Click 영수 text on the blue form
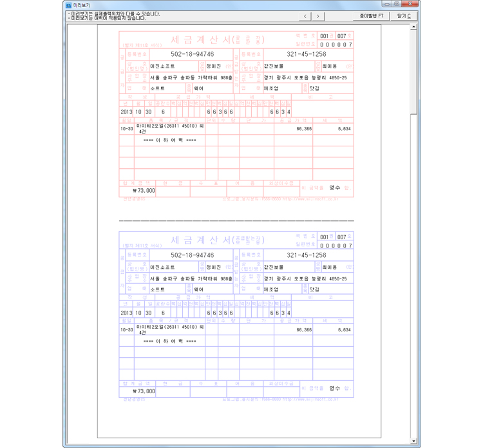The image size is (483, 448). [x=334, y=388]
